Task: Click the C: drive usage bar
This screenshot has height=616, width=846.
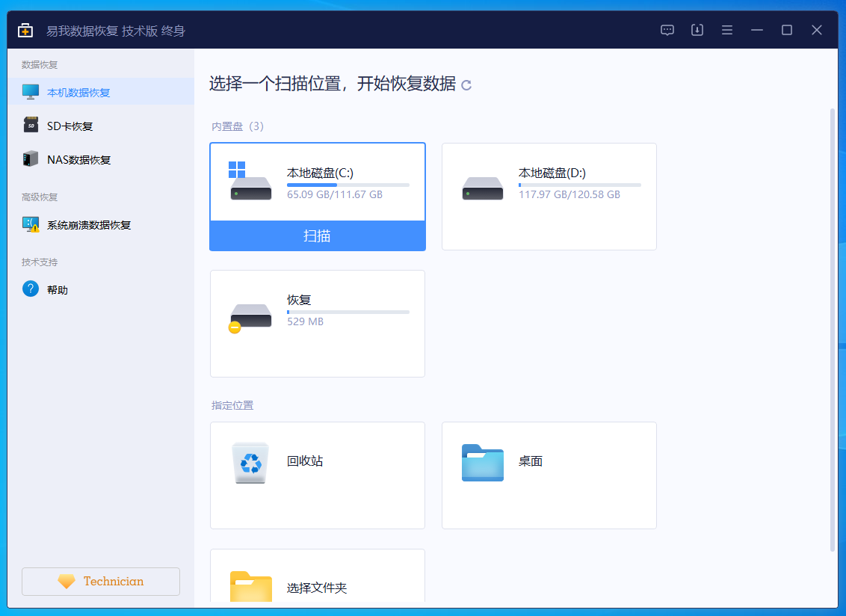Action: pyautogui.click(x=348, y=185)
